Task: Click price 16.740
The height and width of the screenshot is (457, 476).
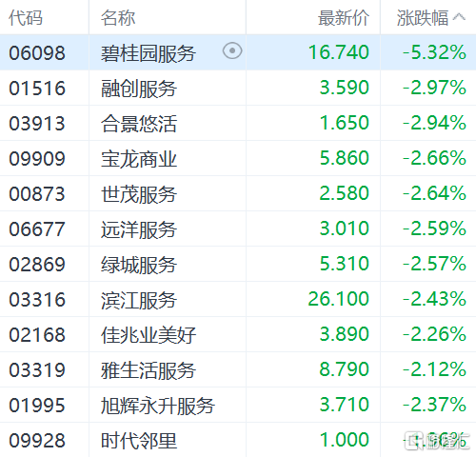Action: pos(339,52)
